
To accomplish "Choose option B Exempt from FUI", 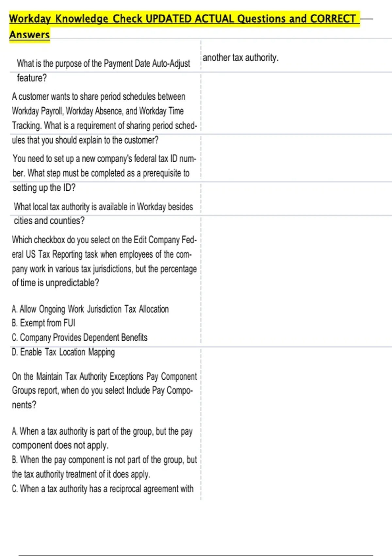I will click(x=43, y=323).
